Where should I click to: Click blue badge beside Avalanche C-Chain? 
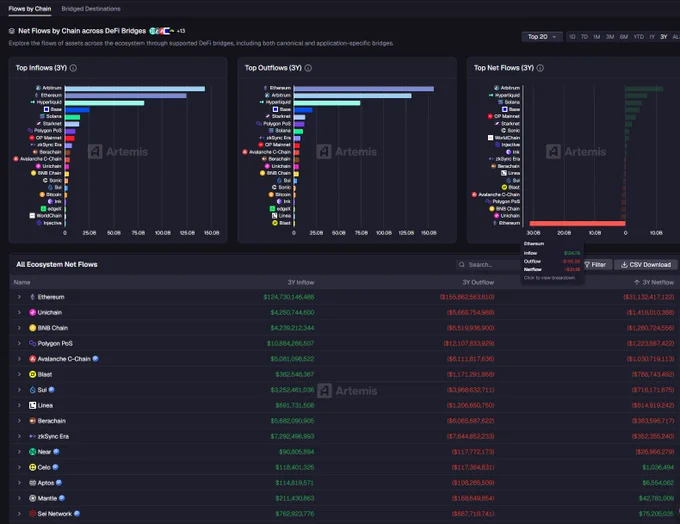tap(95, 359)
